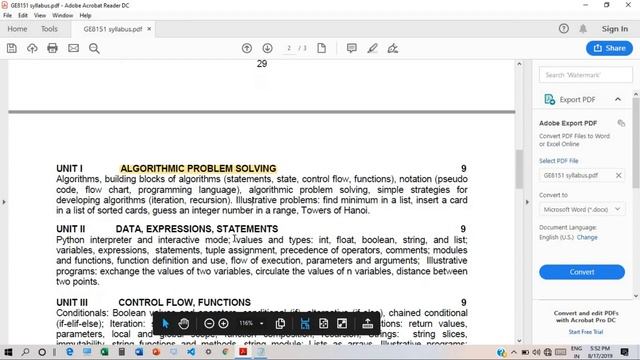Click Sign In link
640x360 pixels.
point(615,29)
